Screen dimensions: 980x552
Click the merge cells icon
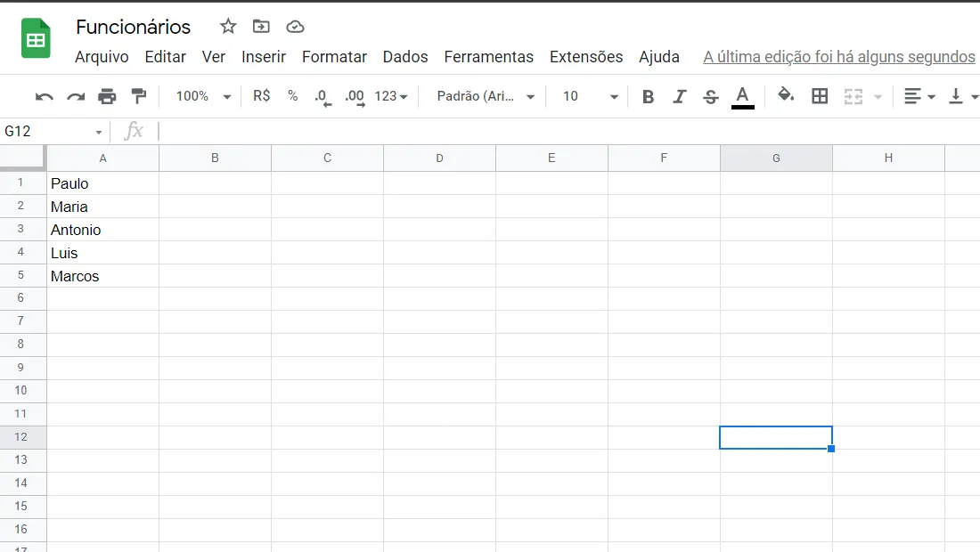pos(853,96)
